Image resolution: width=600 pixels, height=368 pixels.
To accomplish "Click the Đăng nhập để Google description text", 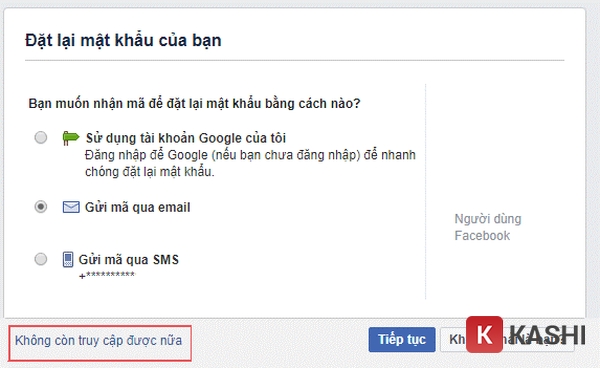I will [x=250, y=163].
